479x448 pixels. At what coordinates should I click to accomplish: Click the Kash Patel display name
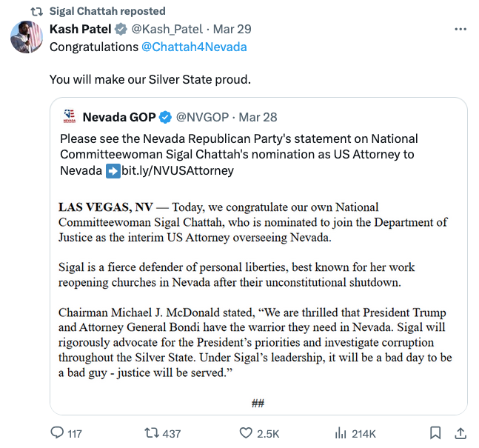pos(81,30)
